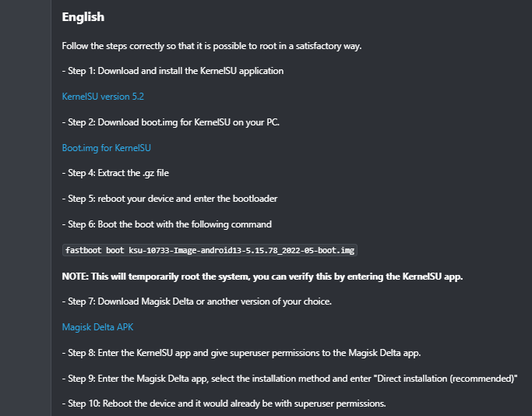The width and height of the screenshot is (532, 416).
Task: Click the Step 5 reboot to bootloader line
Action: 170,199
